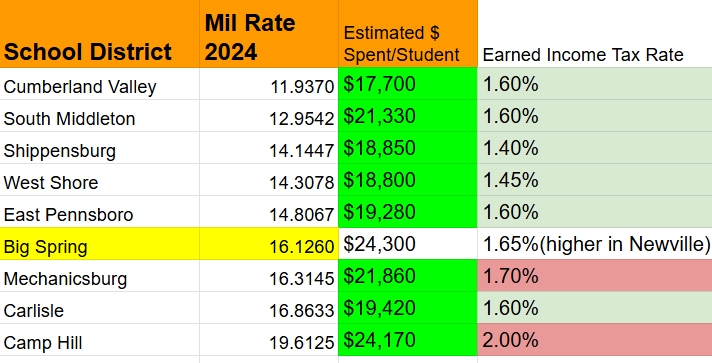
Task: Click the $24,170 Camp Hill spending cell
Action: point(408,340)
